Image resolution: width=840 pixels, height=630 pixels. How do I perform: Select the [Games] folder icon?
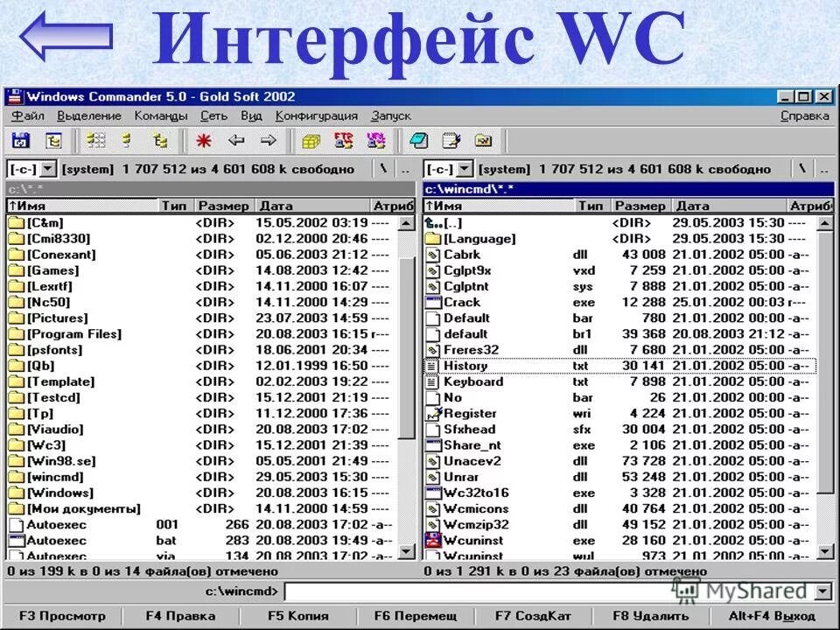tap(17, 270)
